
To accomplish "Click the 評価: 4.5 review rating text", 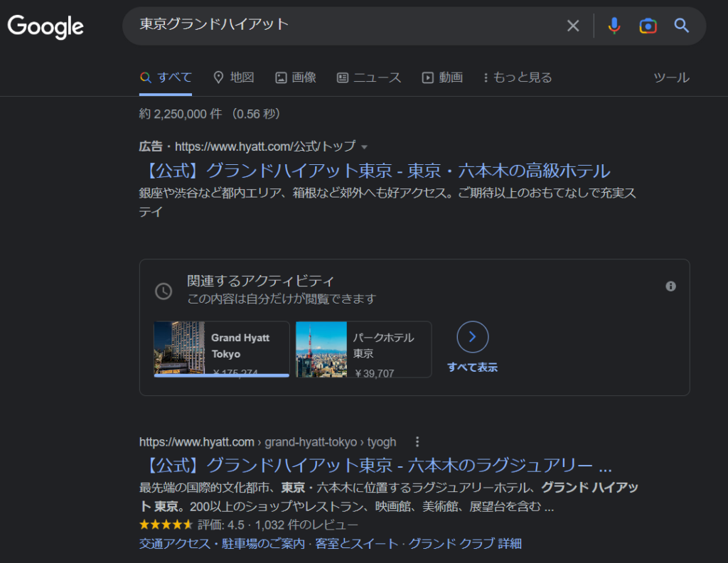I will (x=221, y=525).
